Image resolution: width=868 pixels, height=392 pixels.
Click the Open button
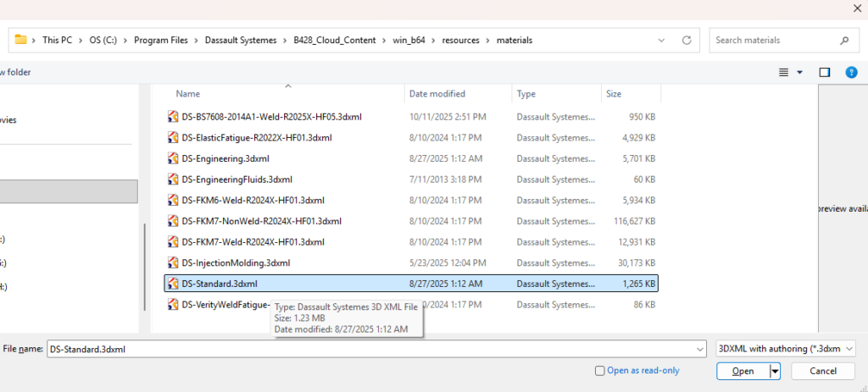click(743, 372)
